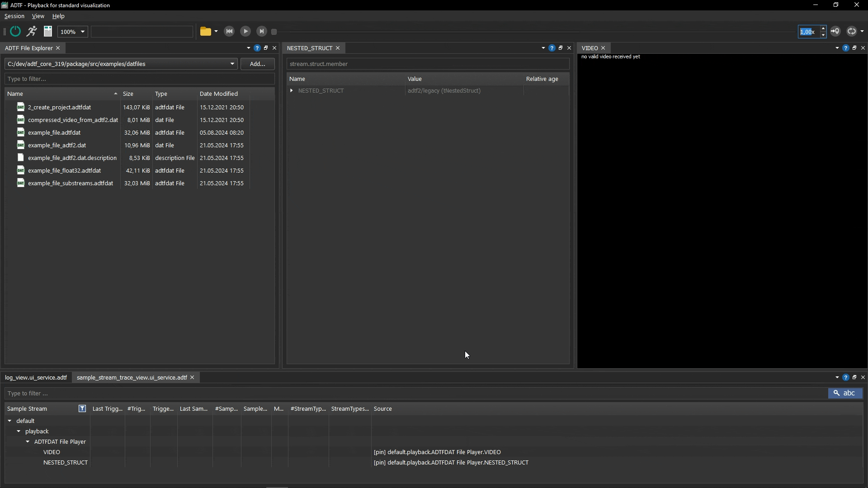Select example_file_substreams.adtfdat file
868x488 pixels.
[x=71, y=183]
